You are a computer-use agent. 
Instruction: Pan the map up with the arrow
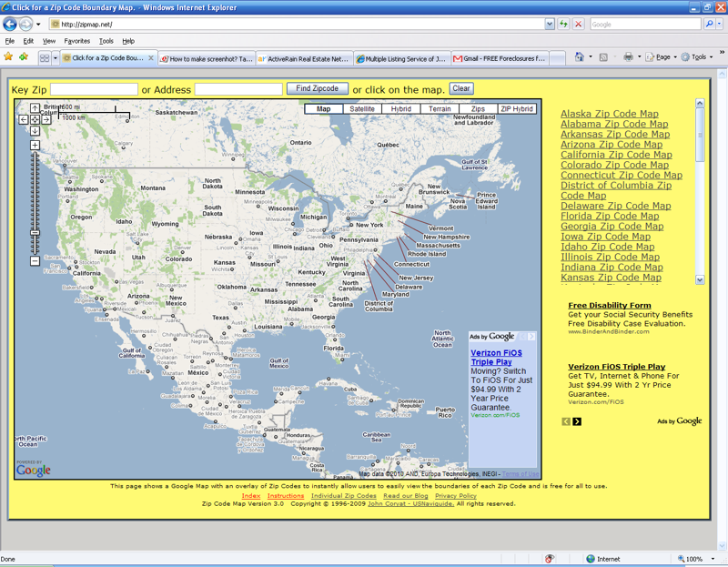[35, 108]
